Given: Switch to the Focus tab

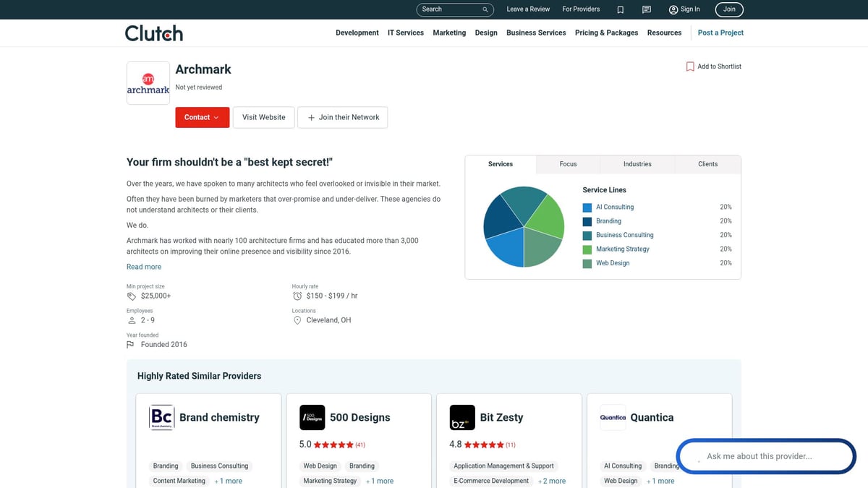Looking at the screenshot, I should (x=569, y=164).
